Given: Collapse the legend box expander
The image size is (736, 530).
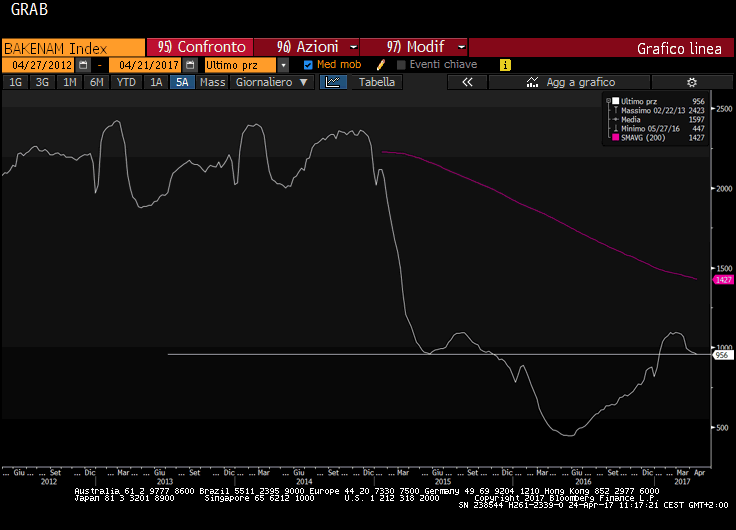Looking at the screenshot, I should 608,100.
